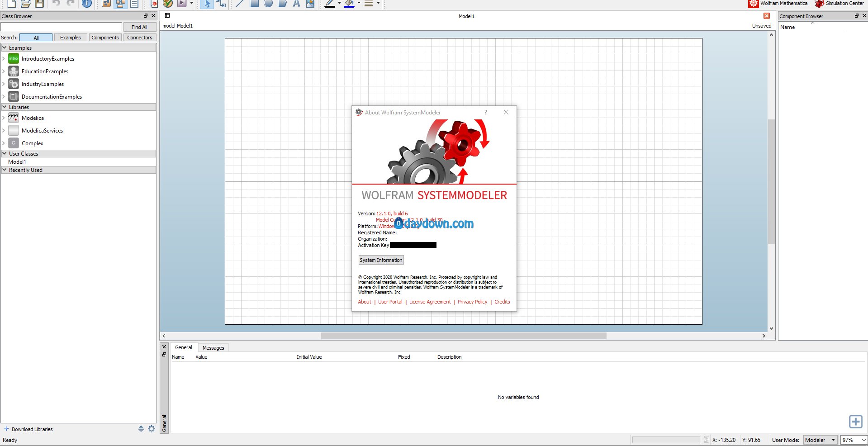Open the License Agreement link
Viewport: 868px width, 446px height.
coord(430,302)
